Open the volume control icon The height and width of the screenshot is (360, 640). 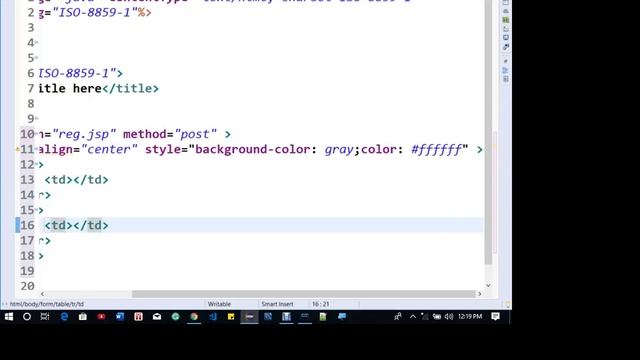(449, 316)
